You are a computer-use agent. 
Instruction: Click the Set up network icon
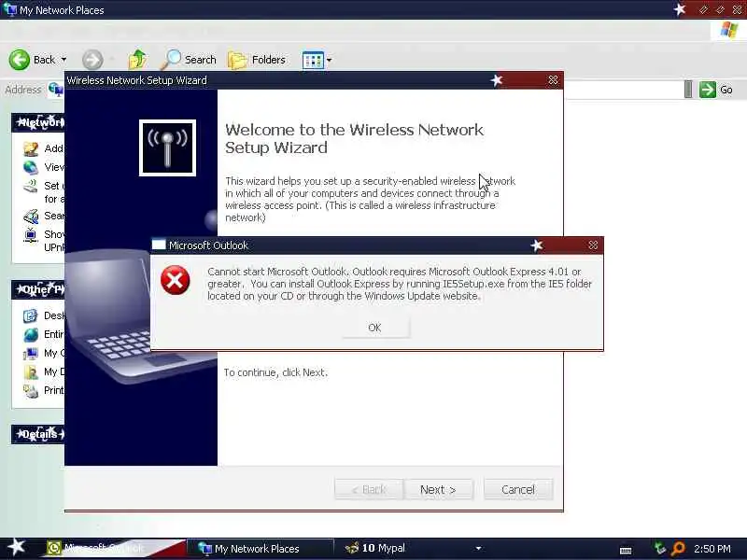pyautogui.click(x=31, y=186)
